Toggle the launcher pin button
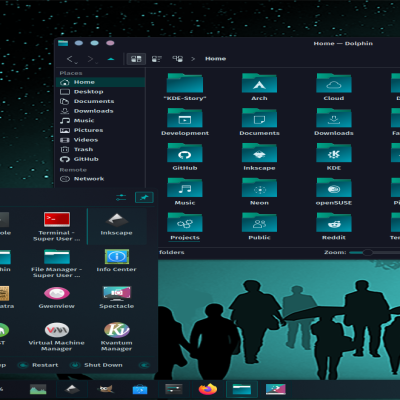Viewport: 400px width, 400px height. tap(144, 198)
